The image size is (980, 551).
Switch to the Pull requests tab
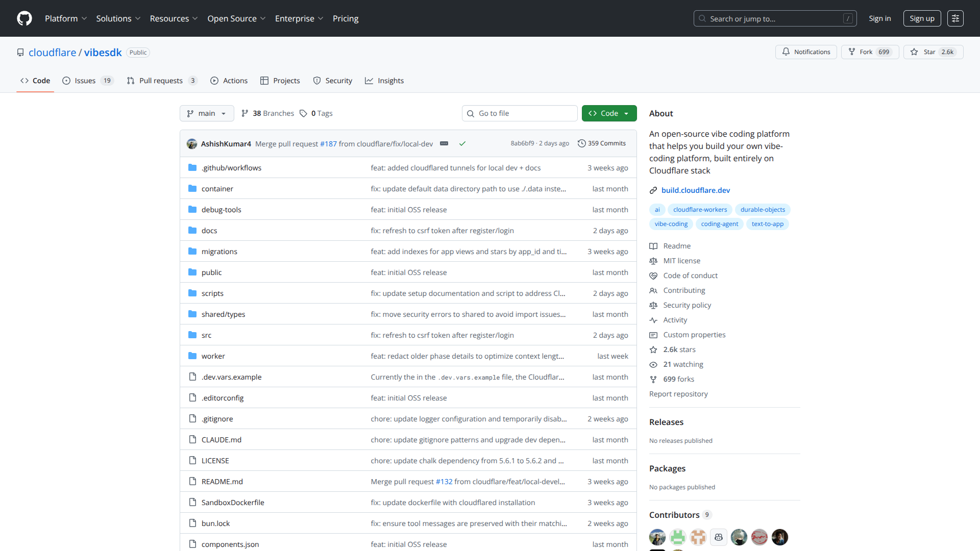pos(161,80)
